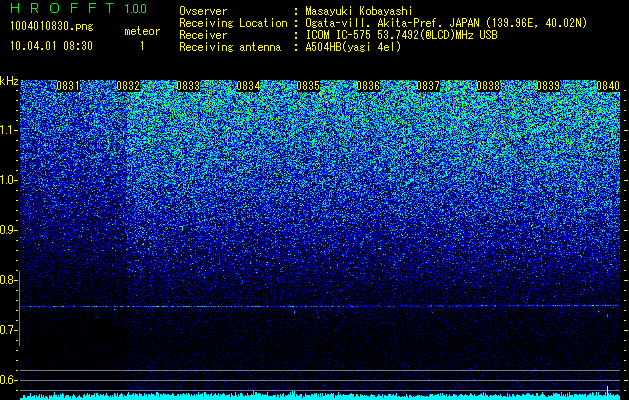The height and width of the screenshot is (400, 629).
Task: Click the 0.6 kHz axis label
Action: (x=8, y=380)
